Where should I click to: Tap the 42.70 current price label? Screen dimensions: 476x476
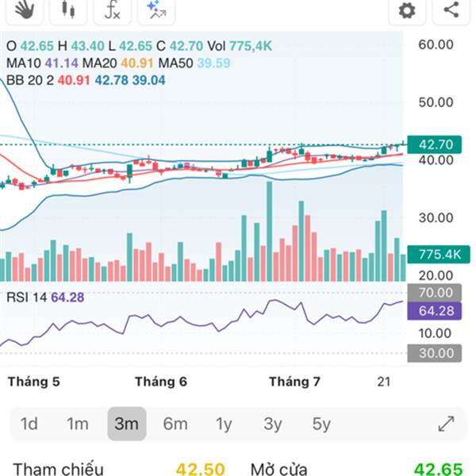435,144
